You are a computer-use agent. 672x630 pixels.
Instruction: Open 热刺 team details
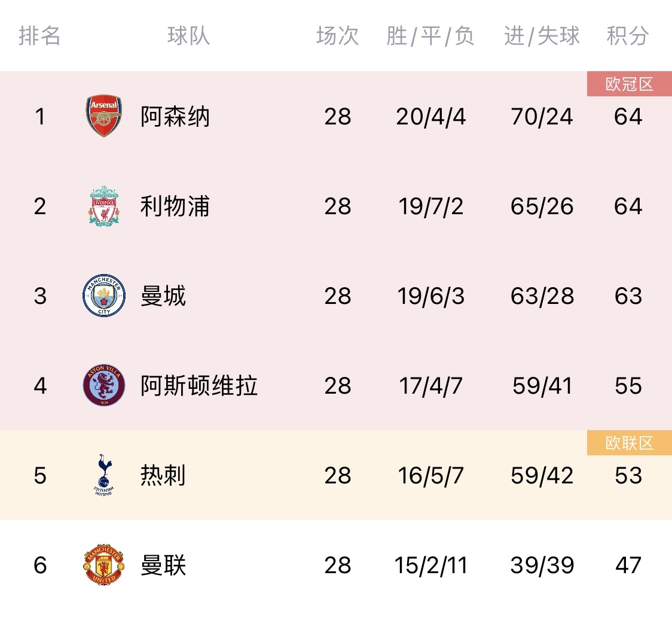pyautogui.click(x=163, y=475)
